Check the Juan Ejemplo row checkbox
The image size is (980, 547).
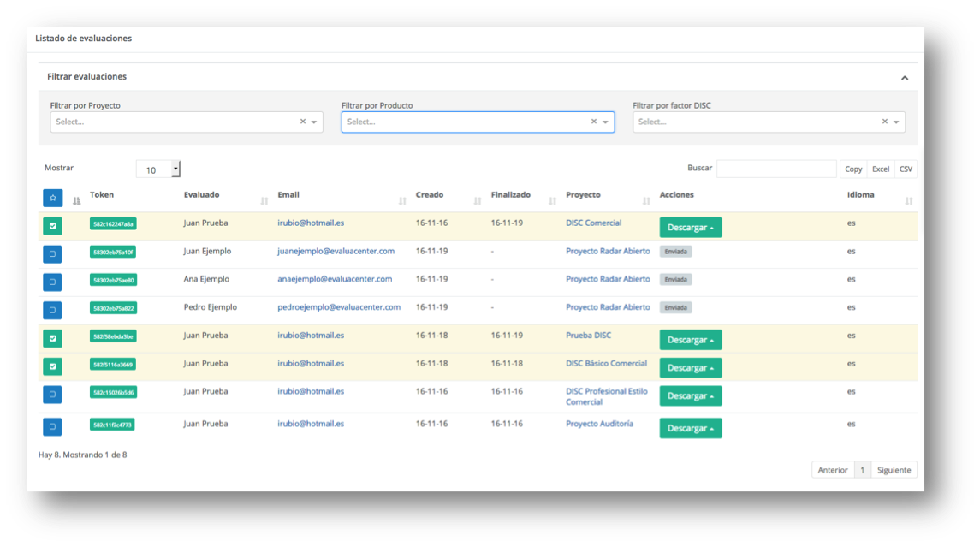tap(52, 253)
